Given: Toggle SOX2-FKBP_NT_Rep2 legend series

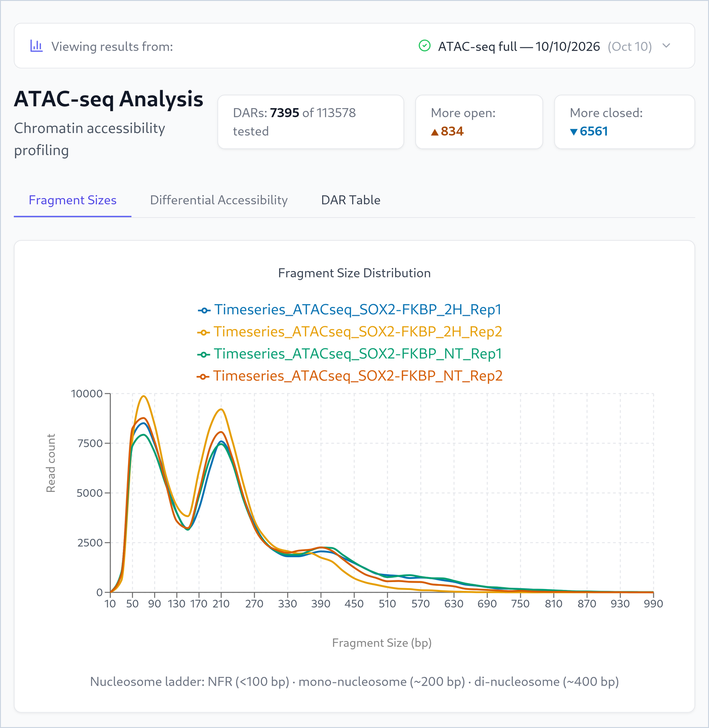Looking at the screenshot, I should click(349, 376).
